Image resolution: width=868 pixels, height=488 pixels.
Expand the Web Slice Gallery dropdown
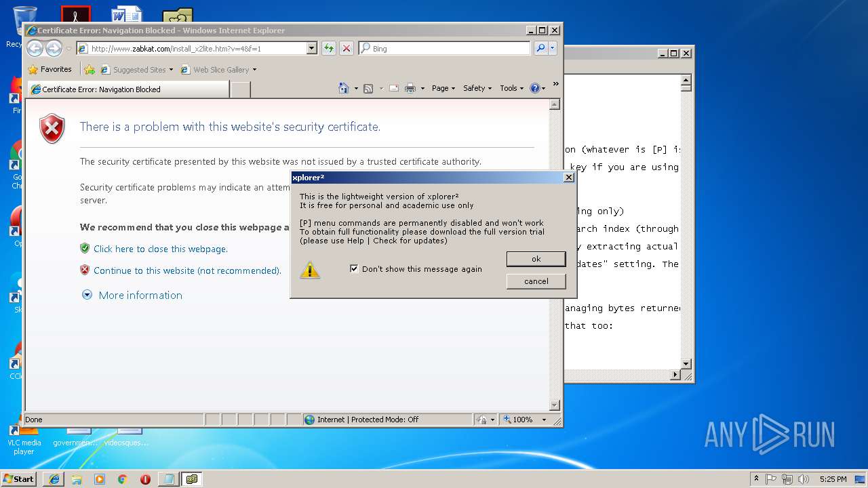(x=254, y=70)
